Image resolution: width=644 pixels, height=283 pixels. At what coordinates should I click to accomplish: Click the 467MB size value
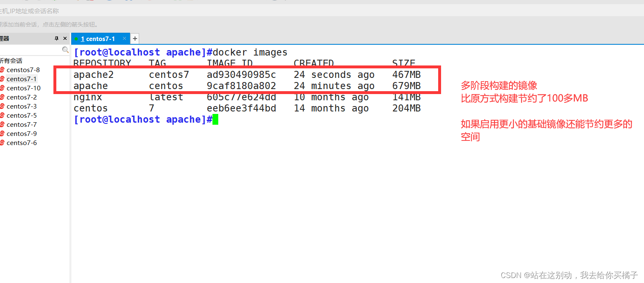pos(406,75)
